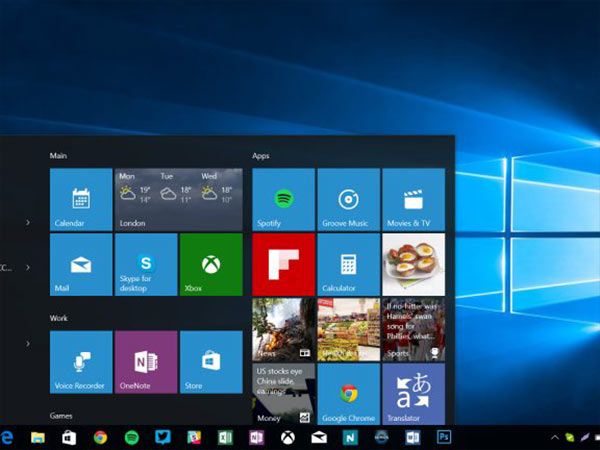
Task: Expand the third chevron in left app list
Action: click(27, 344)
